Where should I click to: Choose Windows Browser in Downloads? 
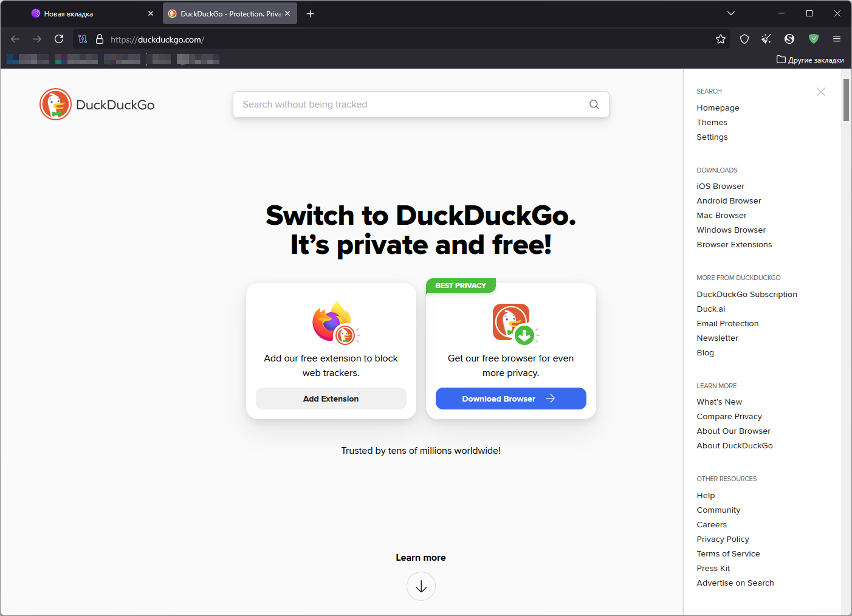(x=731, y=230)
